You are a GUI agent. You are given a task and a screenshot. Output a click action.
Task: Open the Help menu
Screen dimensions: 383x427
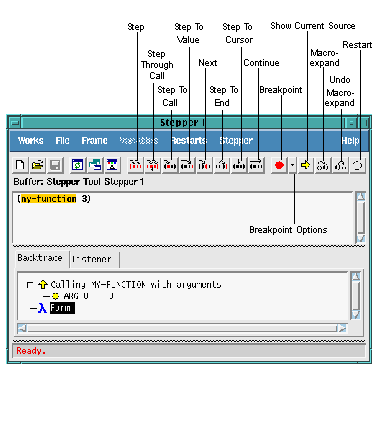[350, 141]
